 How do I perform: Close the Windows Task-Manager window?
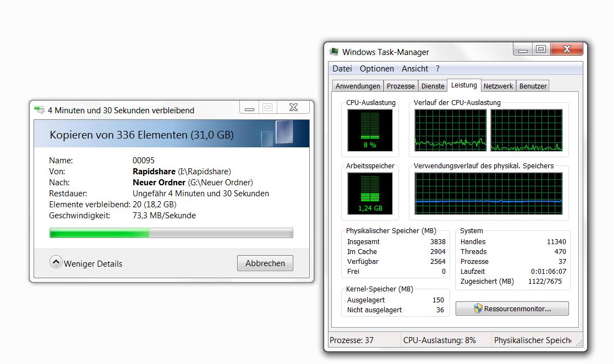click(567, 49)
